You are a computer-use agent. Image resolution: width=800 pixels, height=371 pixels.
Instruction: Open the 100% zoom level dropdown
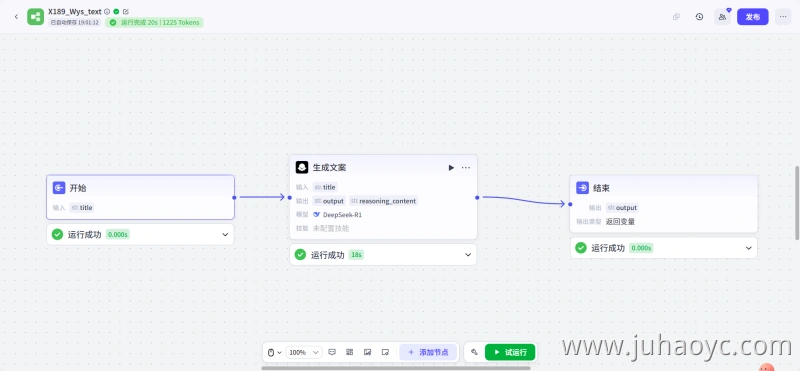click(x=304, y=352)
